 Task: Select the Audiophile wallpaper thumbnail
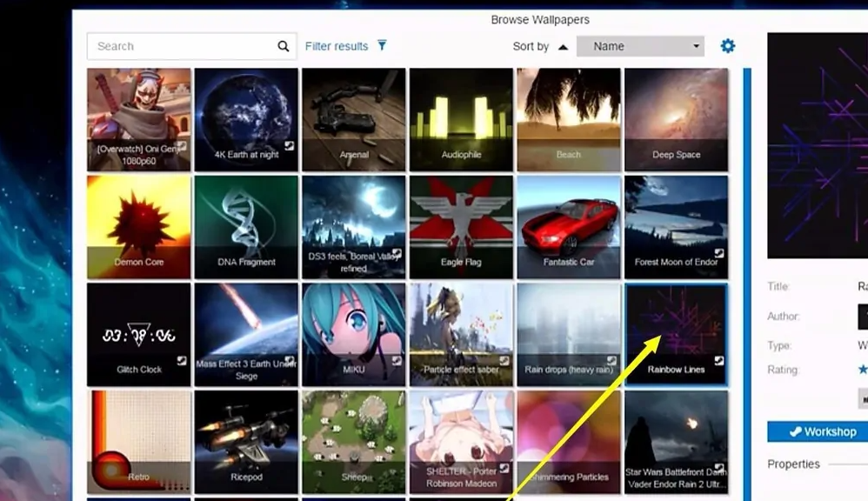point(461,119)
